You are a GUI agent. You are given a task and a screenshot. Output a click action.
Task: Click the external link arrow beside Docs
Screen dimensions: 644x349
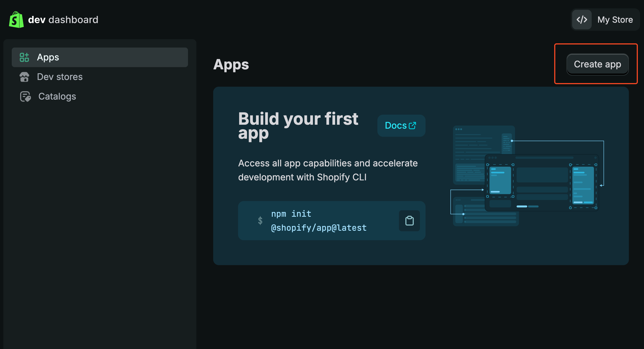(412, 126)
